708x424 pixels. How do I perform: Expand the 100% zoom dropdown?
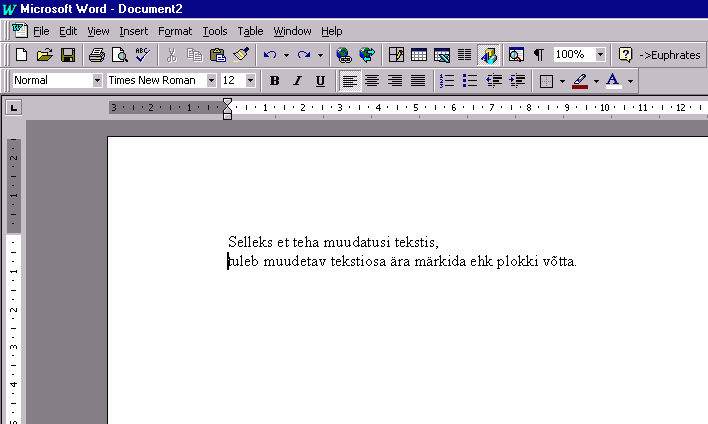600,55
